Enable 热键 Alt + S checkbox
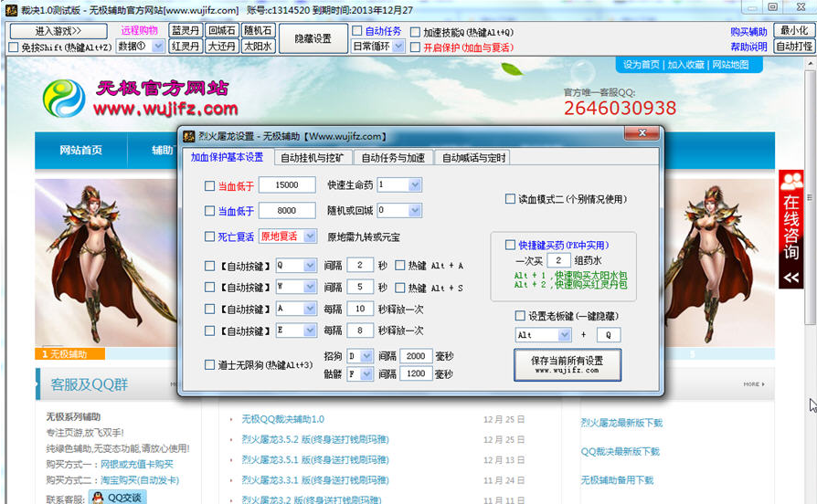817x504 pixels. 399,288
